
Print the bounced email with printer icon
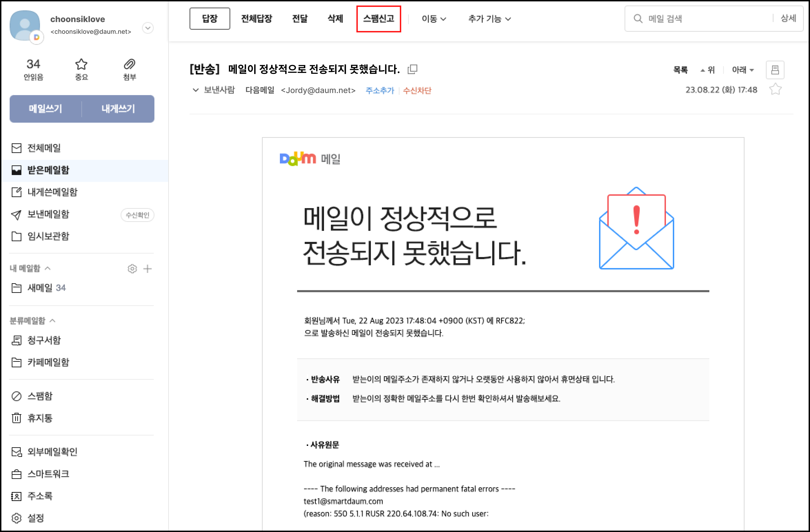pyautogui.click(x=775, y=70)
